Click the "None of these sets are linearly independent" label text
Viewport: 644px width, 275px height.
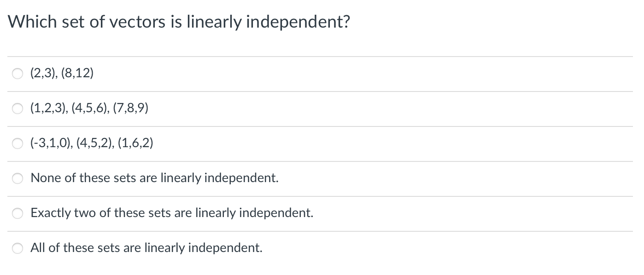tap(154, 178)
